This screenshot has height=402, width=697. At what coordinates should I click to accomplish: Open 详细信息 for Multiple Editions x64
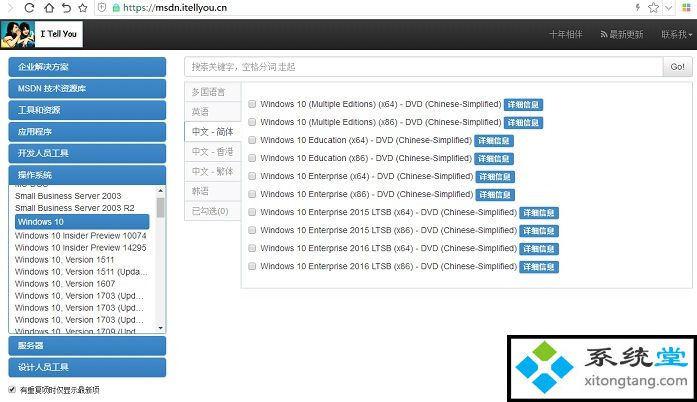[x=523, y=105]
